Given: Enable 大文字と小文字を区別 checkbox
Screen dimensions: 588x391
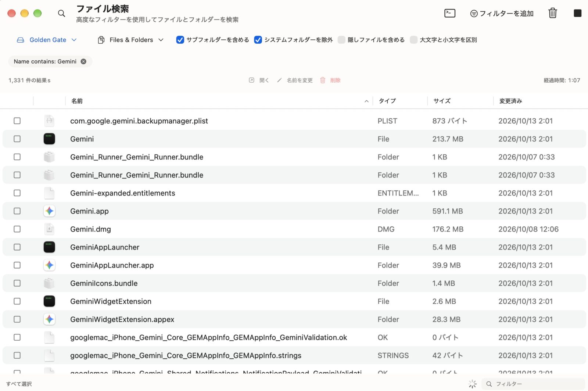Looking at the screenshot, I should 414,40.
